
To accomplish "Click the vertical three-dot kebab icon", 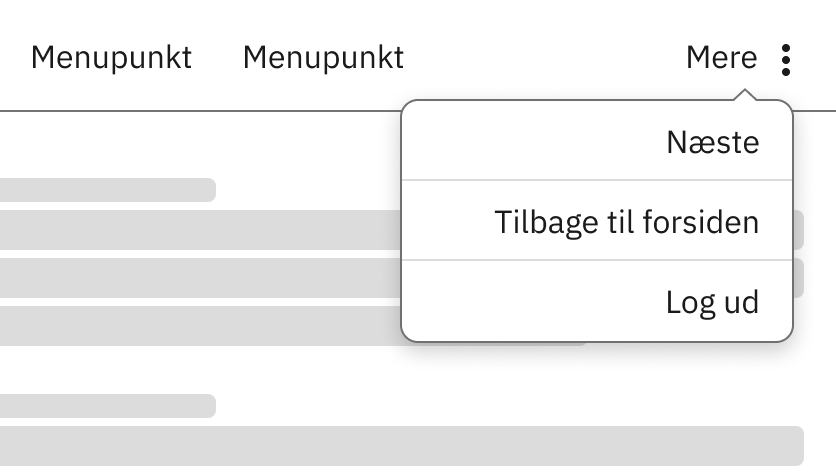I will [x=787, y=60].
